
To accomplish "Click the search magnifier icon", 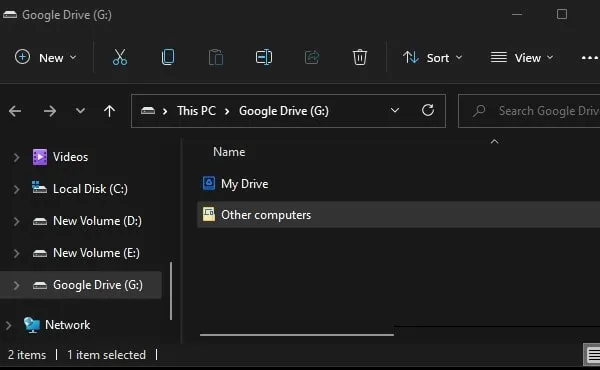I will (479, 111).
